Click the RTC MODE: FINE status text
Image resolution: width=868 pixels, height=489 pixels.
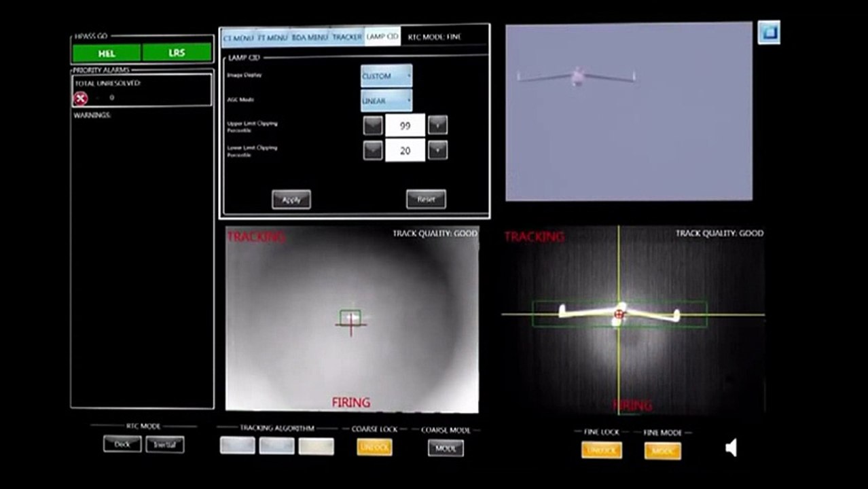click(x=435, y=37)
